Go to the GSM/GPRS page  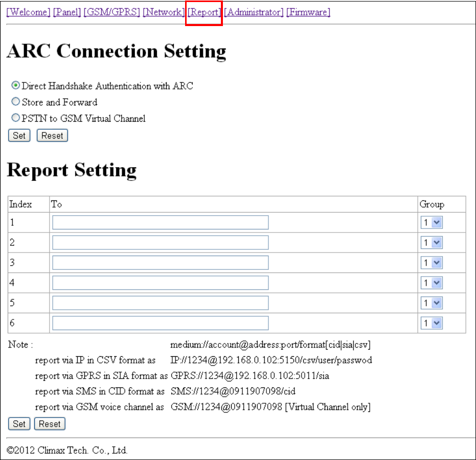click(x=111, y=12)
